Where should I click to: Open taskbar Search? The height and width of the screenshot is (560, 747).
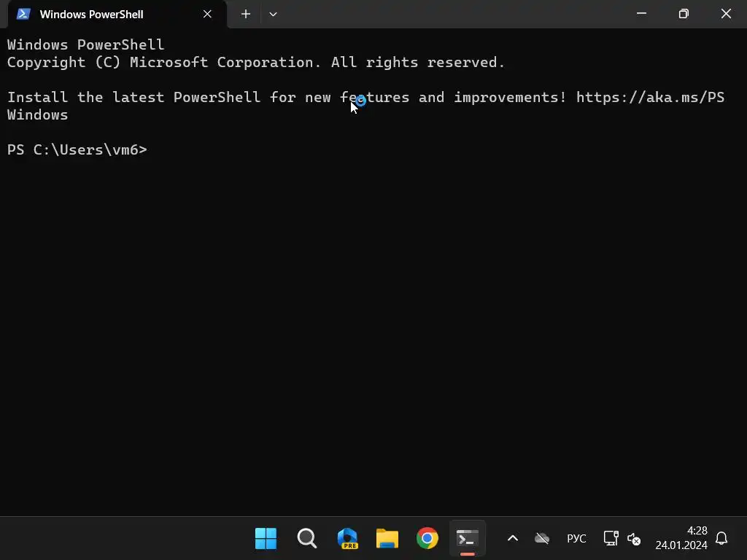(x=307, y=539)
